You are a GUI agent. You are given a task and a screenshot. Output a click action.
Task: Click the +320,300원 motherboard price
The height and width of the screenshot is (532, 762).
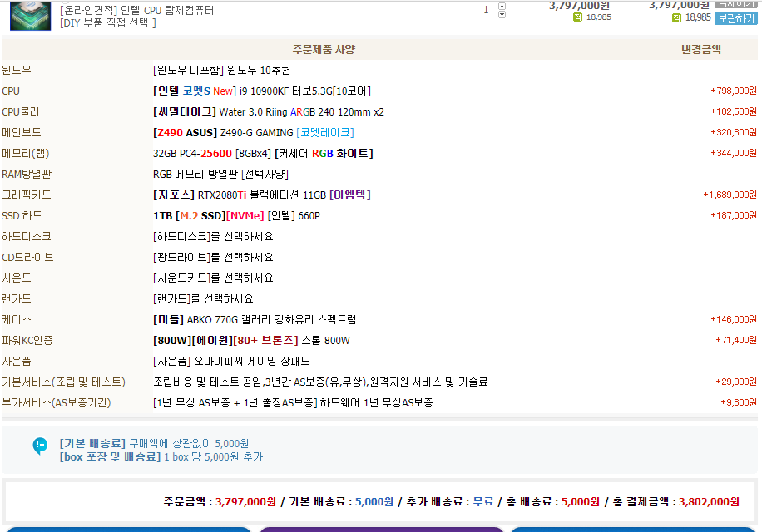pos(734,132)
